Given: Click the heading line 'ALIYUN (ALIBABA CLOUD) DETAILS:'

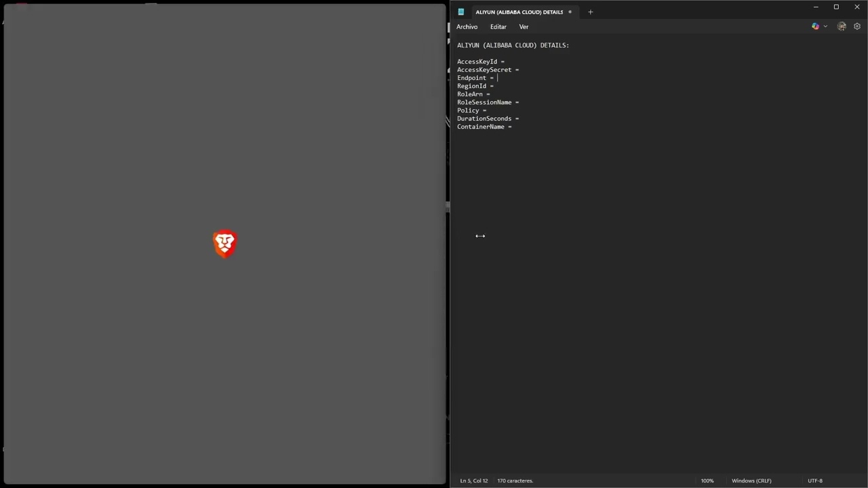Looking at the screenshot, I should 513,45.
